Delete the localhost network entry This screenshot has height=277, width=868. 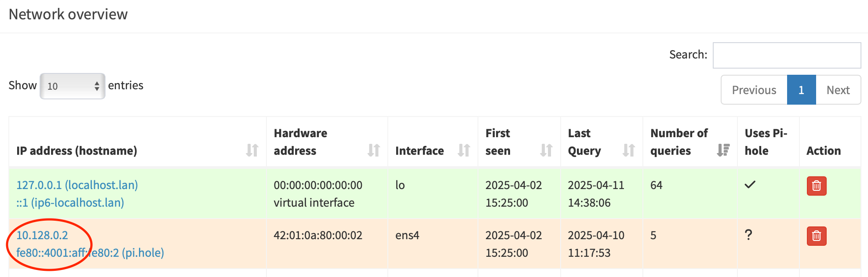point(816,186)
